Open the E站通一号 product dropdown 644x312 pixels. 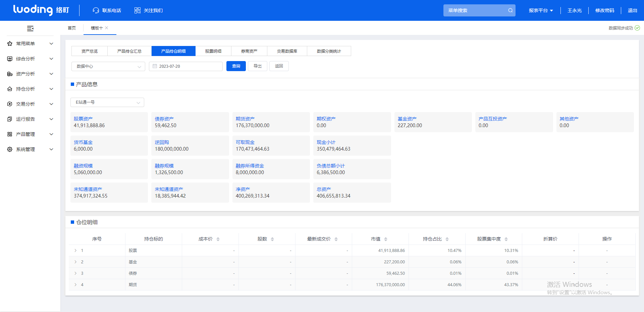pyautogui.click(x=107, y=102)
